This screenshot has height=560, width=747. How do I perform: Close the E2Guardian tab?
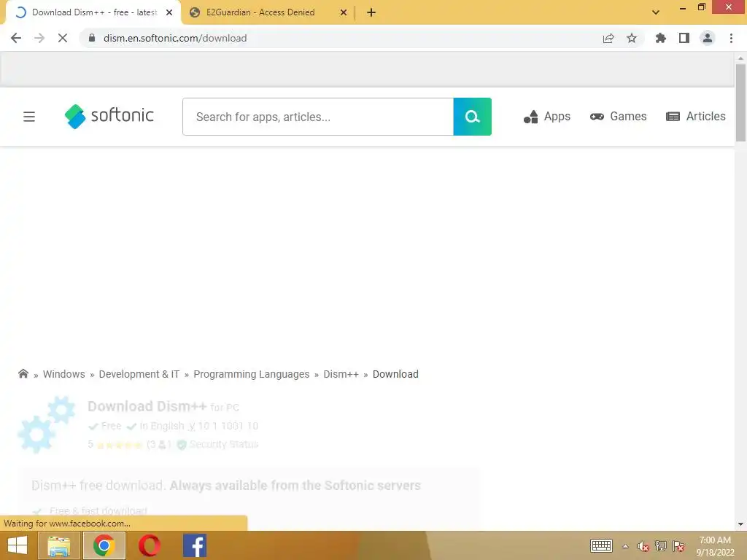(x=344, y=12)
